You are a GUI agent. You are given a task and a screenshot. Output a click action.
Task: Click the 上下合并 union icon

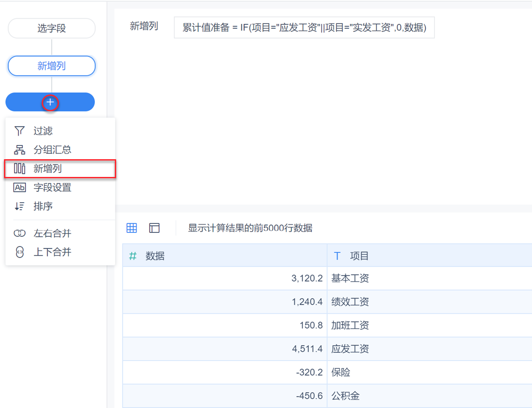click(x=20, y=252)
